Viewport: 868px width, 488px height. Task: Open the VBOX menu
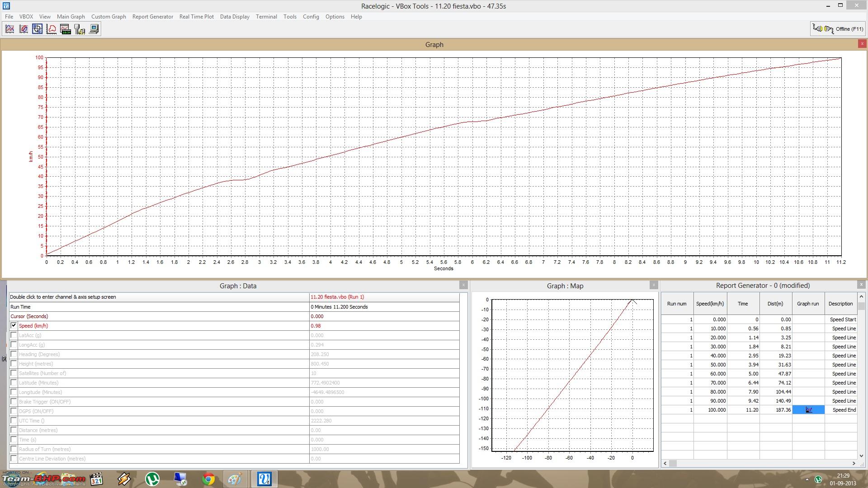pos(26,17)
